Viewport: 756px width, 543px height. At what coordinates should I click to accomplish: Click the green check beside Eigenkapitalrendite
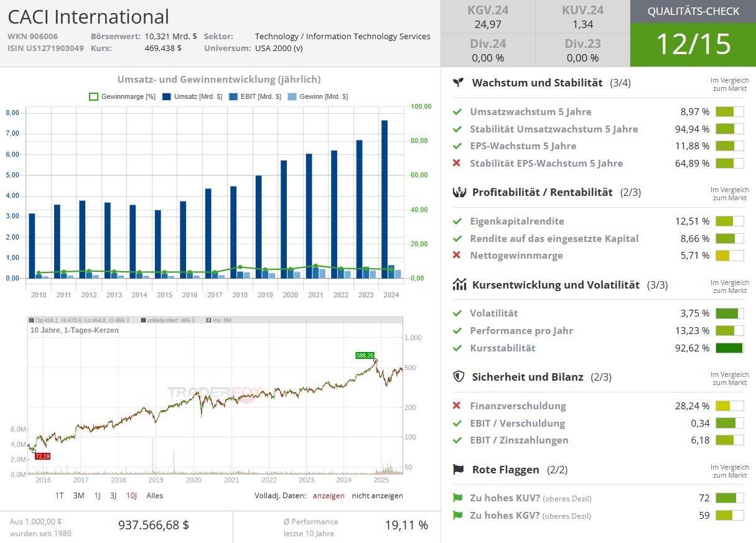457,221
